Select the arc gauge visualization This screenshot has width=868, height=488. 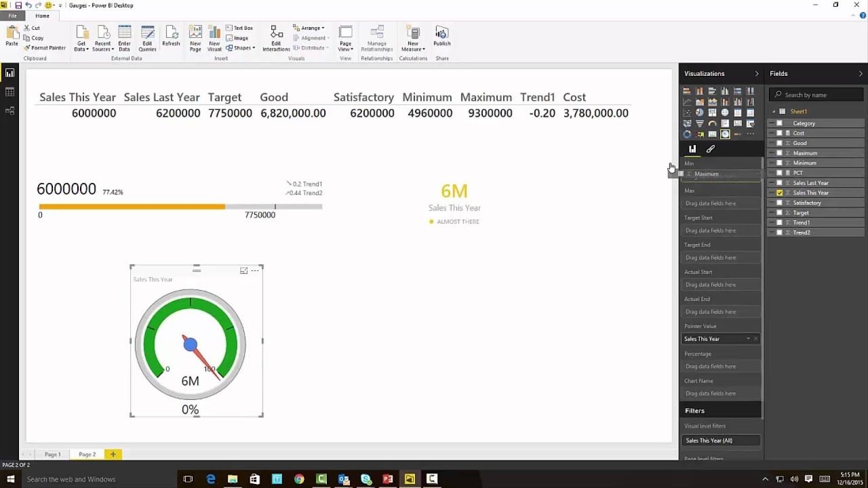712,123
